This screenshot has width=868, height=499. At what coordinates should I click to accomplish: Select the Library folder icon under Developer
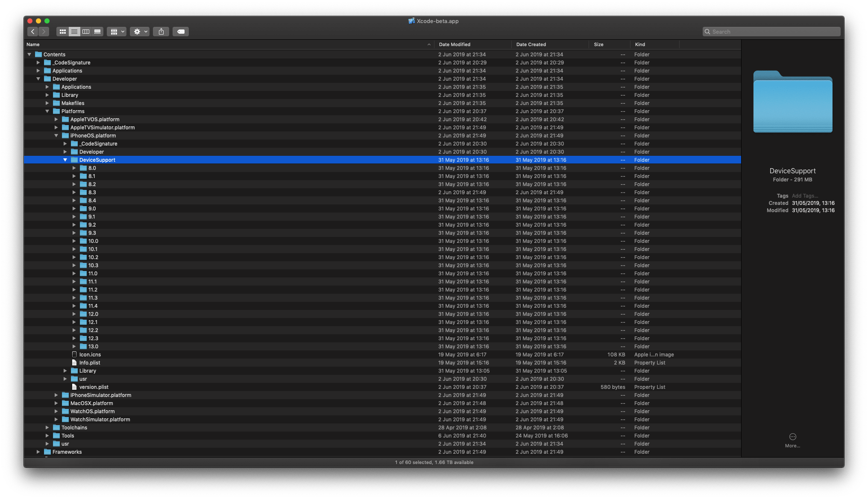(56, 95)
